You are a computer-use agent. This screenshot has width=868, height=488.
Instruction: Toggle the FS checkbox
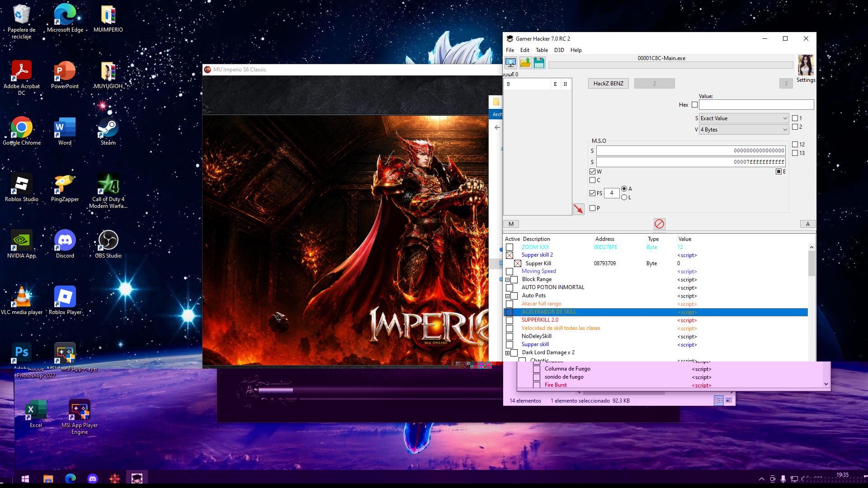(592, 193)
